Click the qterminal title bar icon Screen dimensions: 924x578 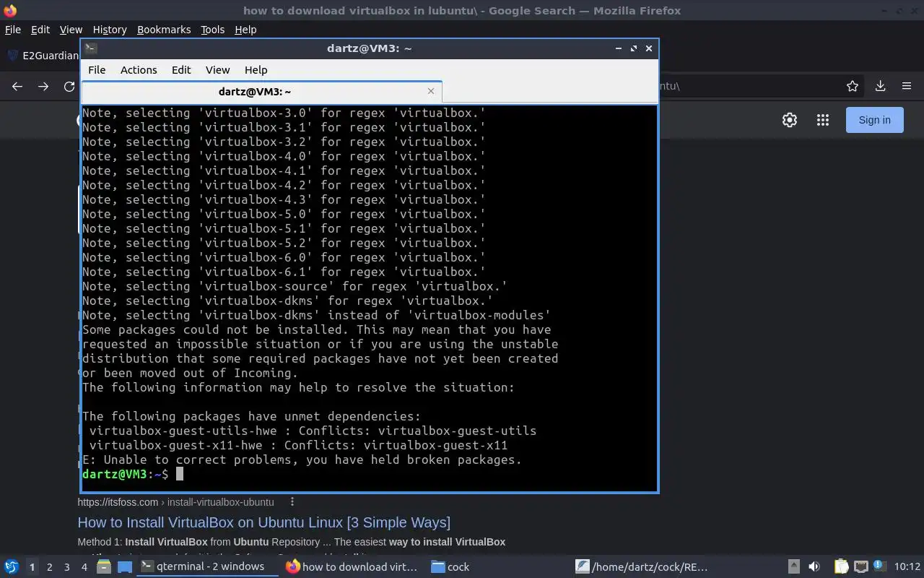pyautogui.click(x=90, y=48)
